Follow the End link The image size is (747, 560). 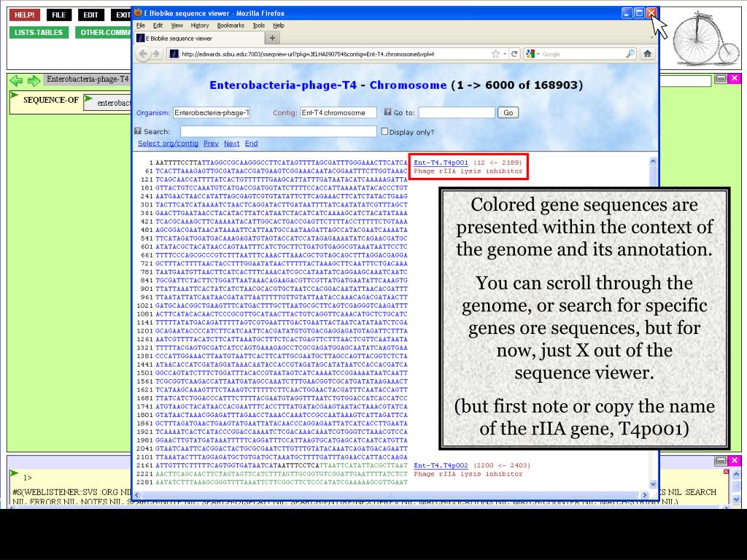click(x=251, y=144)
